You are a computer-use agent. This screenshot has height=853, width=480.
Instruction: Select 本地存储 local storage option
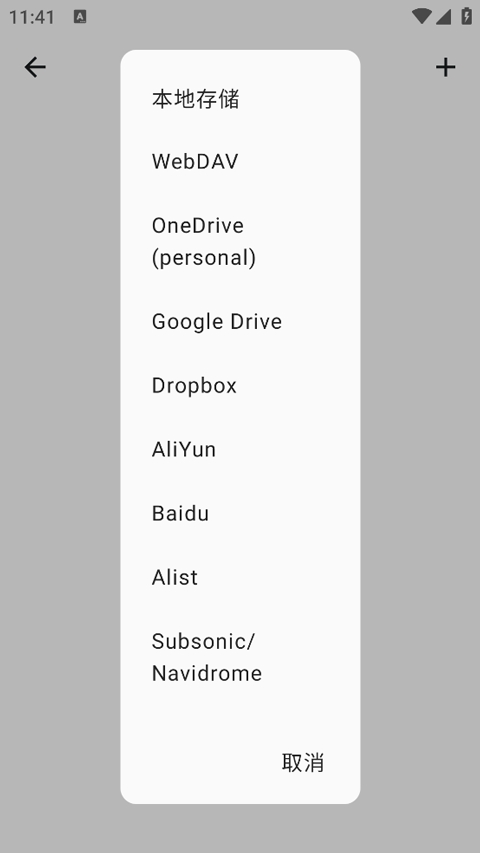pyautogui.click(x=240, y=100)
